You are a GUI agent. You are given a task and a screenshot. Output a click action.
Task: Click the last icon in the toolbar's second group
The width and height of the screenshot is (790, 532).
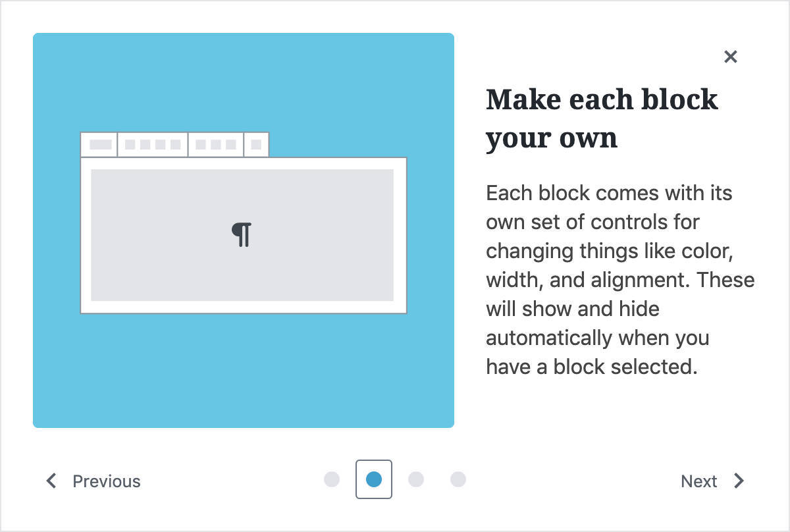174,144
